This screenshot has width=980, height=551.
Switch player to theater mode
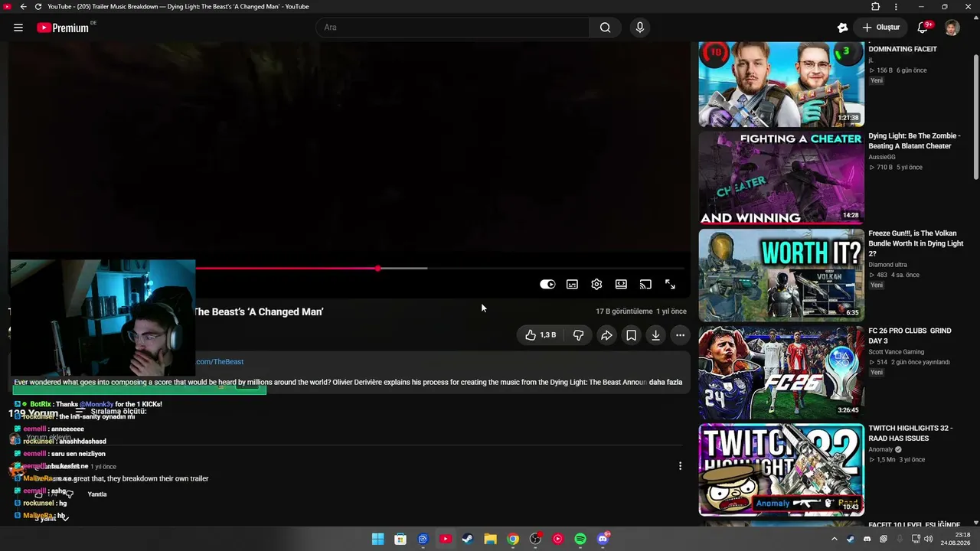coord(621,285)
